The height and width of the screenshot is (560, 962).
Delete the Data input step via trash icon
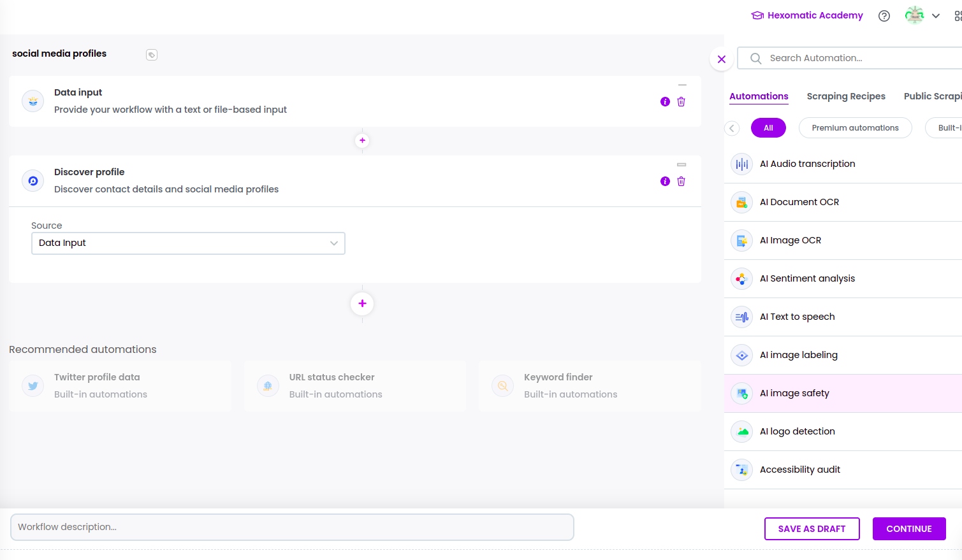tap(681, 101)
